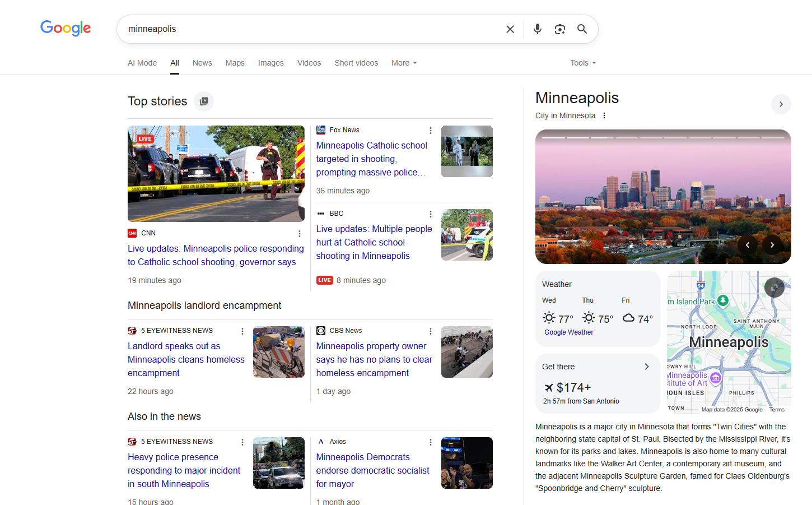Open the BBC story thumbnail image
The width and height of the screenshot is (812, 505).
[467, 235]
